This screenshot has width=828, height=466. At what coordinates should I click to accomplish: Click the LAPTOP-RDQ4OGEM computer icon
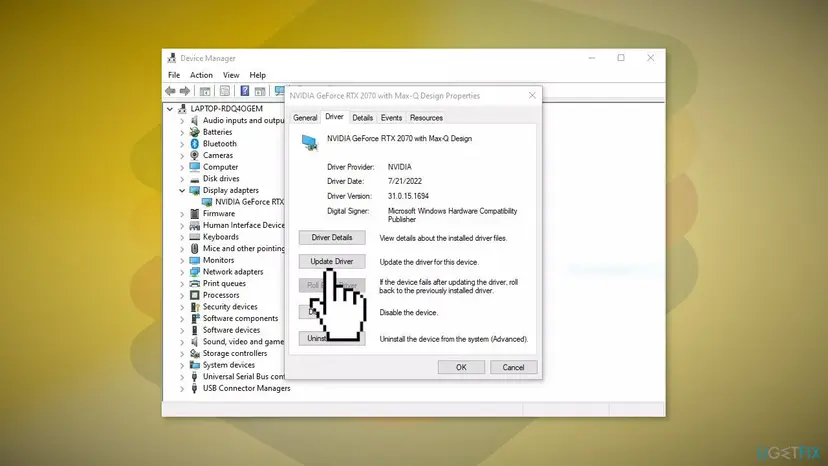(182, 109)
